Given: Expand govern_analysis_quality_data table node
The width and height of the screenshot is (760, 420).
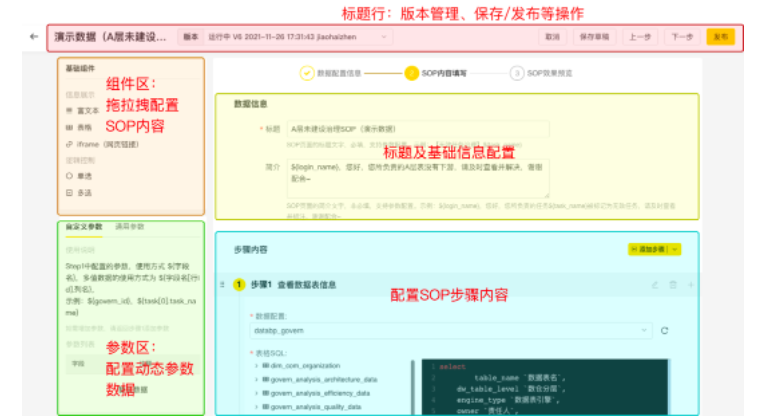Looking at the screenshot, I should point(256,406).
